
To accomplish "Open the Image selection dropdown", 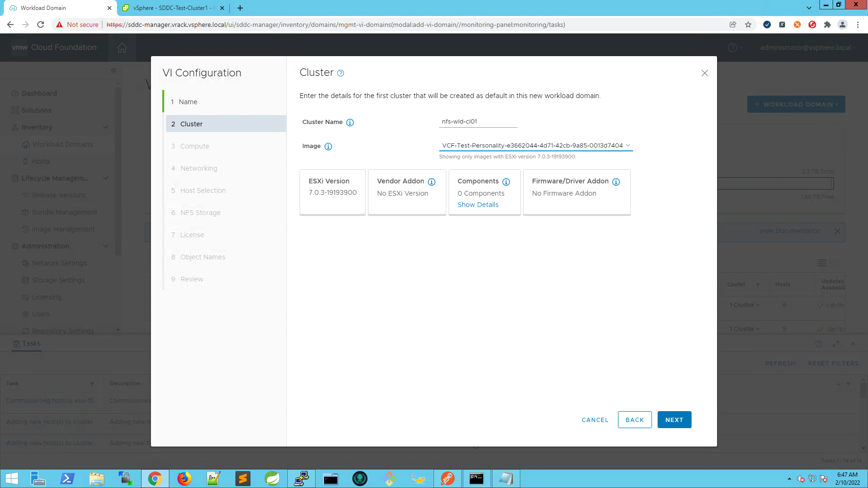I will pyautogui.click(x=536, y=145).
